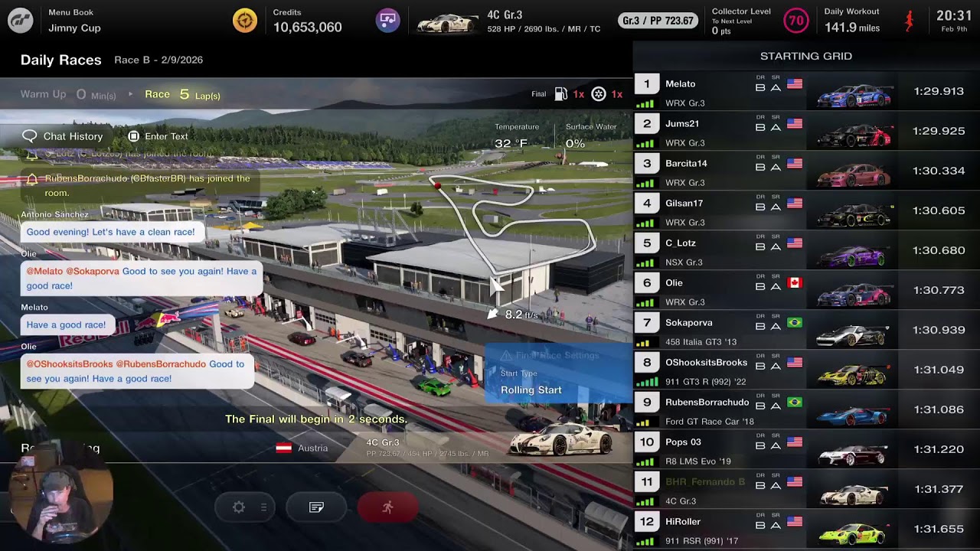
Task: Open the chat message button at bottom
Action: point(316,507)
